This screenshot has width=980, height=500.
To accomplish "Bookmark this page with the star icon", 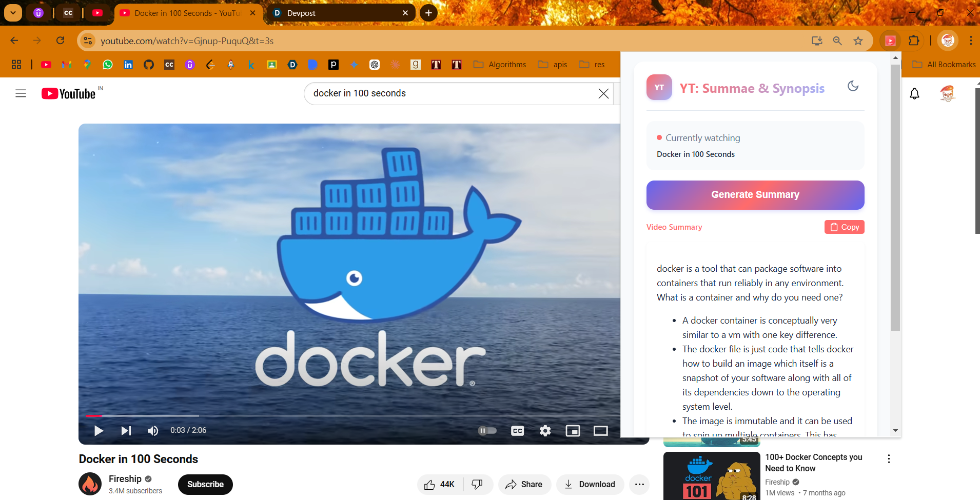I will click(858, 41).
